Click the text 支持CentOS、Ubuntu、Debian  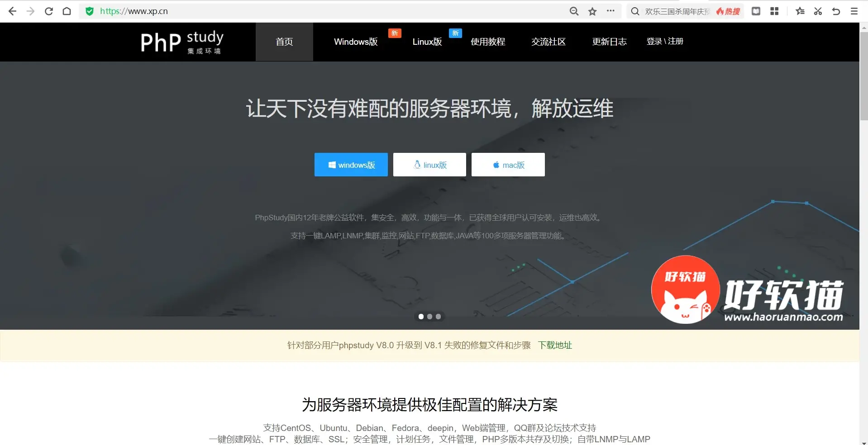click(x=429, y=428)
